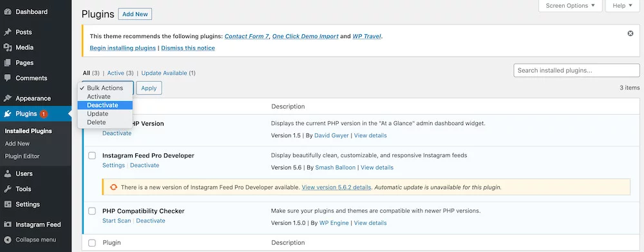644x252 pixels.
Task: Dismiss the theme notice with X icon
Action: (x=630, y=34)
